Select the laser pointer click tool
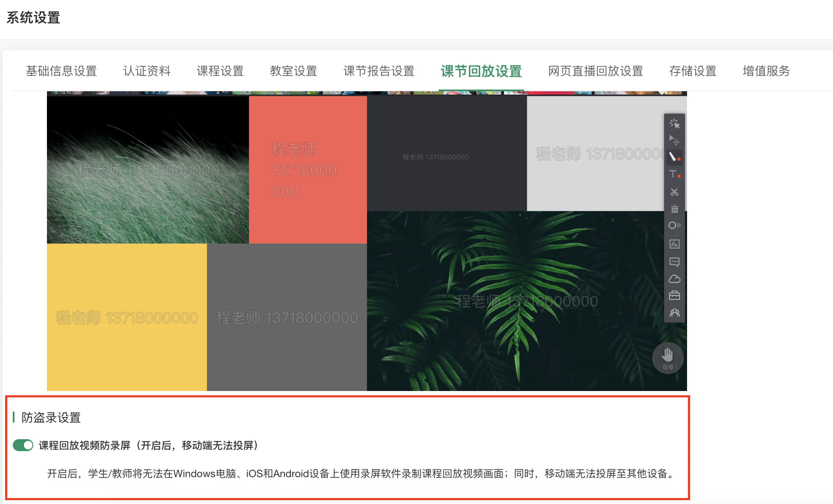833x504 pixels. [x=674, y=124]
